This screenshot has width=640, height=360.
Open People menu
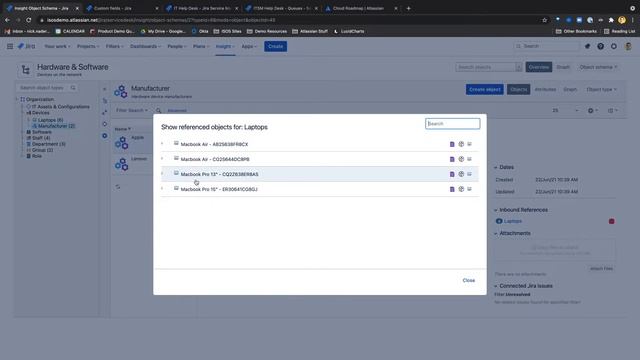click(x=177, y=47)
